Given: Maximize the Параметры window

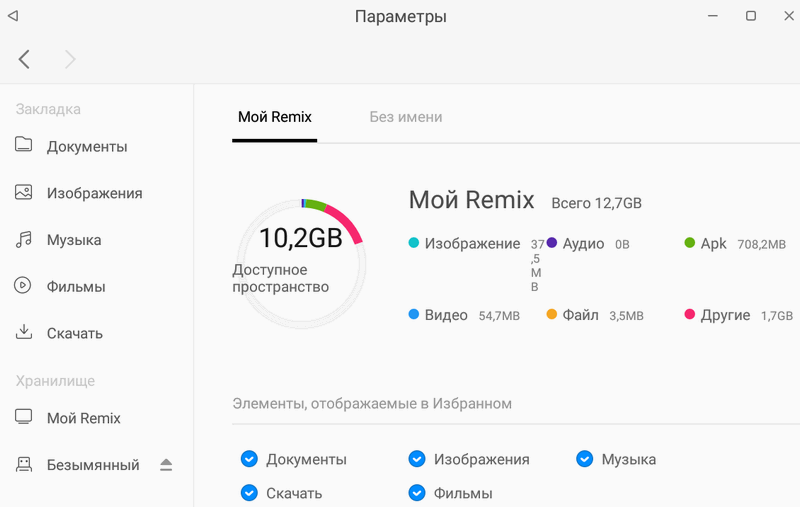Looking at the screenshot, I should 751,16.
